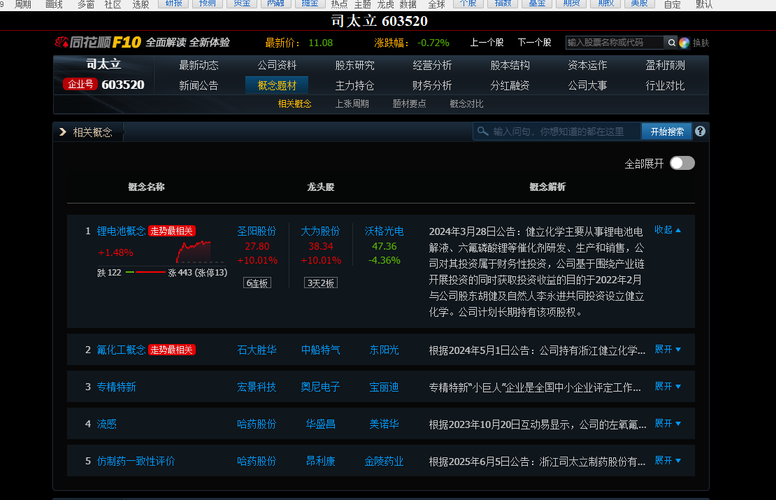Open 盈利预测 tab
The image size is (776, 500).
coord(665,65)
